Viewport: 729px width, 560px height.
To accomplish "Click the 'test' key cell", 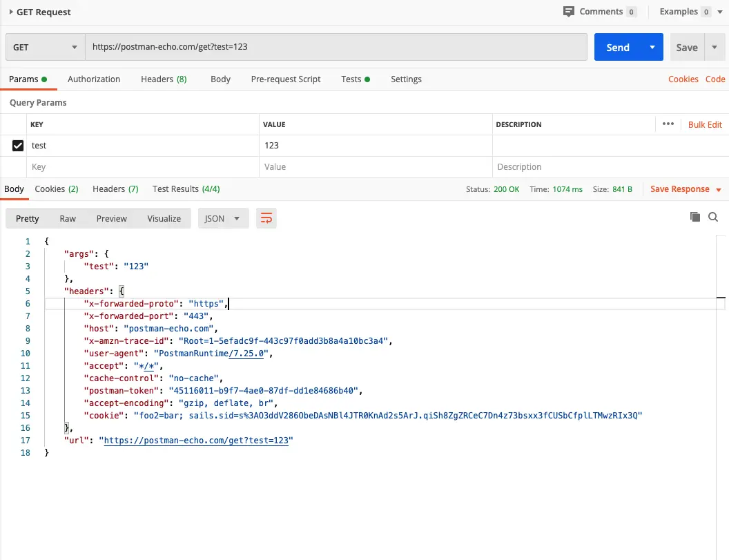I will tap(143, 146).
